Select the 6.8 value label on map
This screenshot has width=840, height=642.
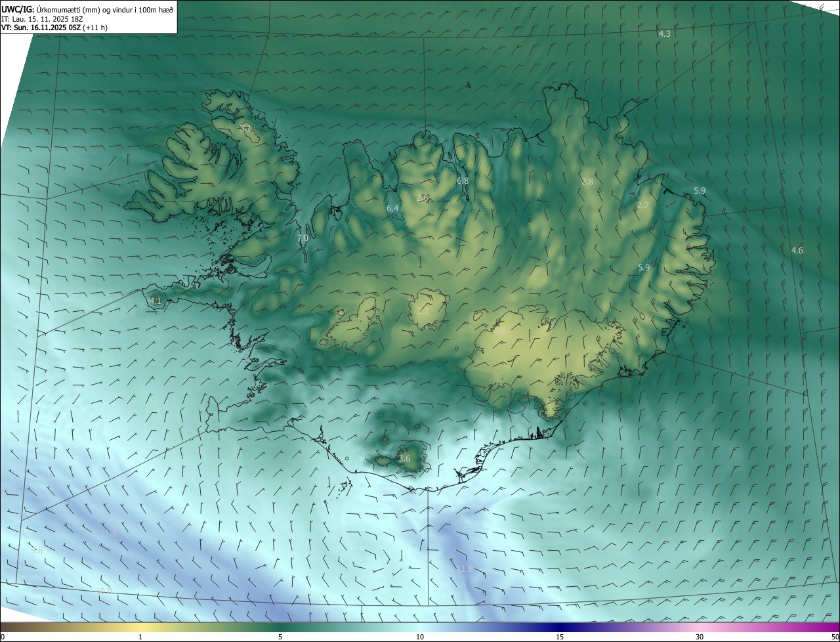463,181
